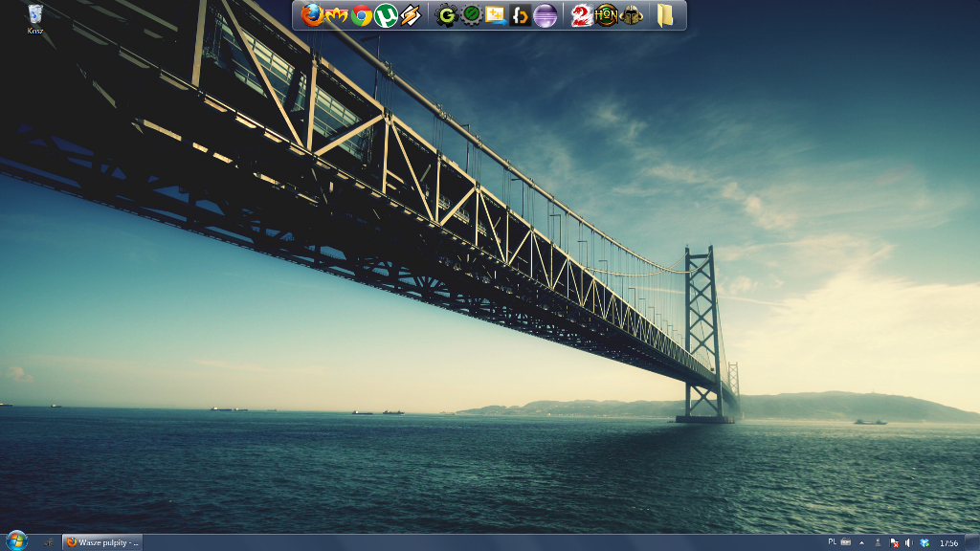Launch Heroes of Newerth (HoN) icon

[606, 15]
